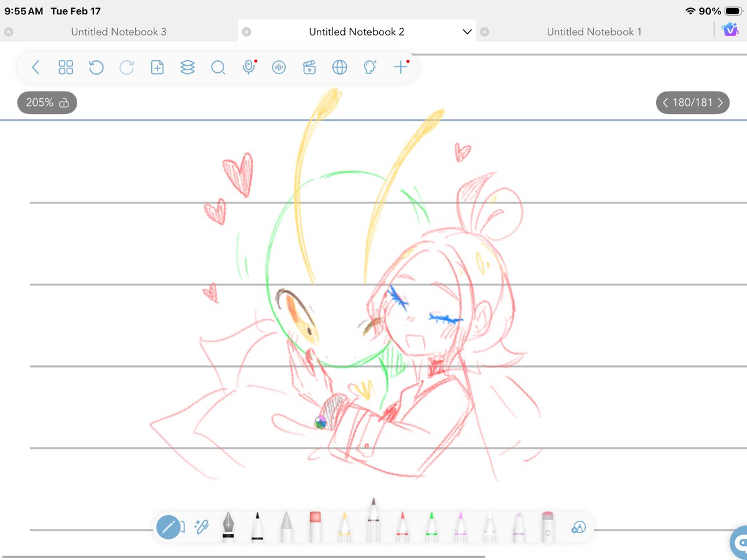
Task: Undo the last stroke
Action: point(96,67)
